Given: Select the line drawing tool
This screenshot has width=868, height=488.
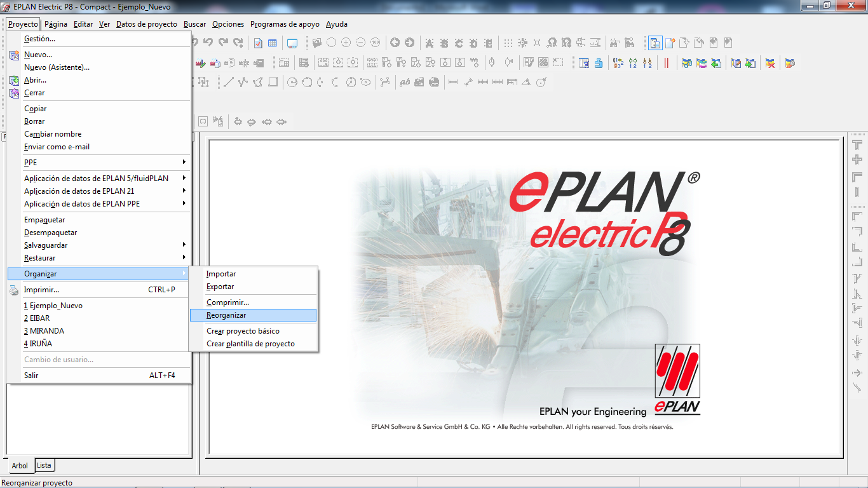Looking at the screenshot, I should pos(228,82).
